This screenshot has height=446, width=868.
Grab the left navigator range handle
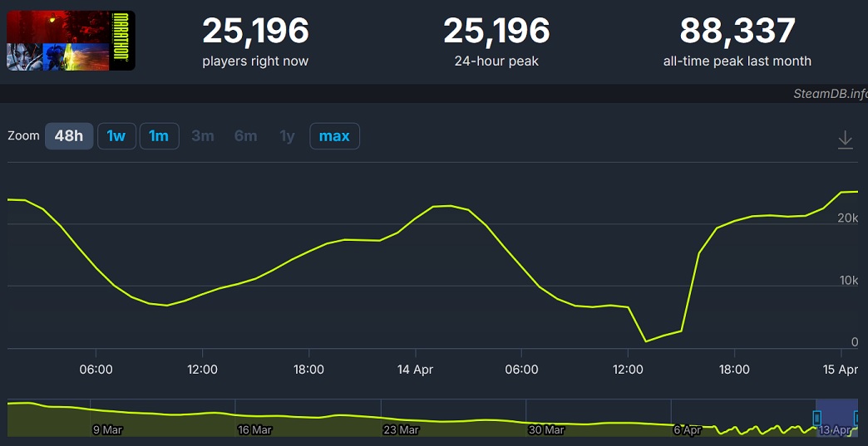816,417
